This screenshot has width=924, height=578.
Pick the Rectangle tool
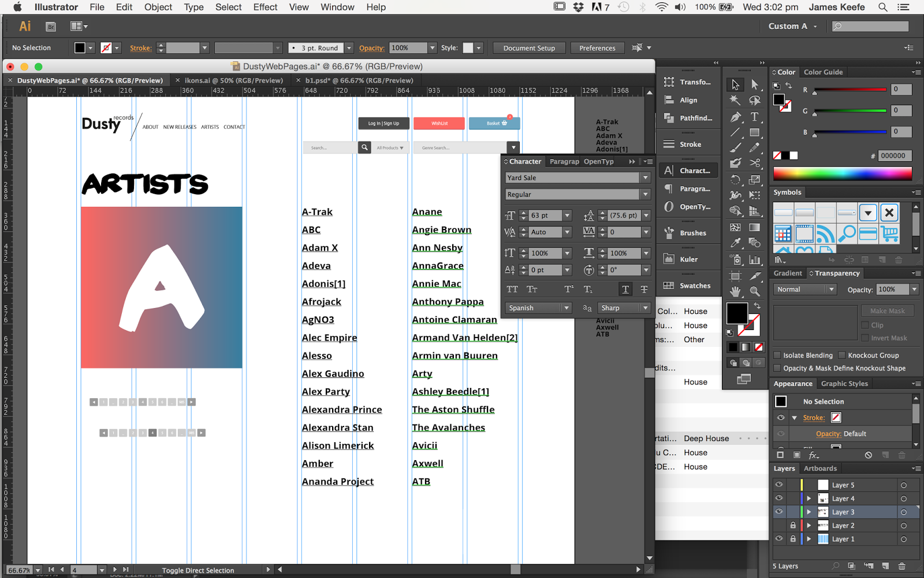755,132
